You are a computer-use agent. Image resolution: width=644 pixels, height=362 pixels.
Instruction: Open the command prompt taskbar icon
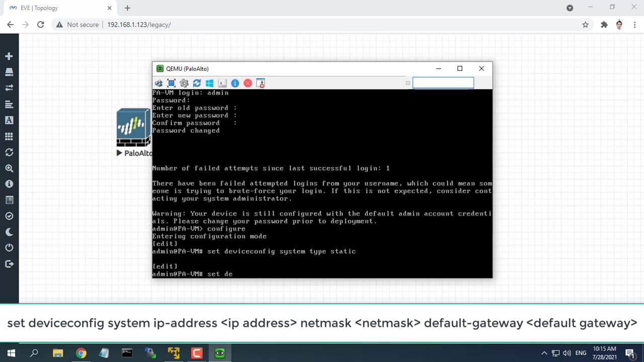point(127,353)
